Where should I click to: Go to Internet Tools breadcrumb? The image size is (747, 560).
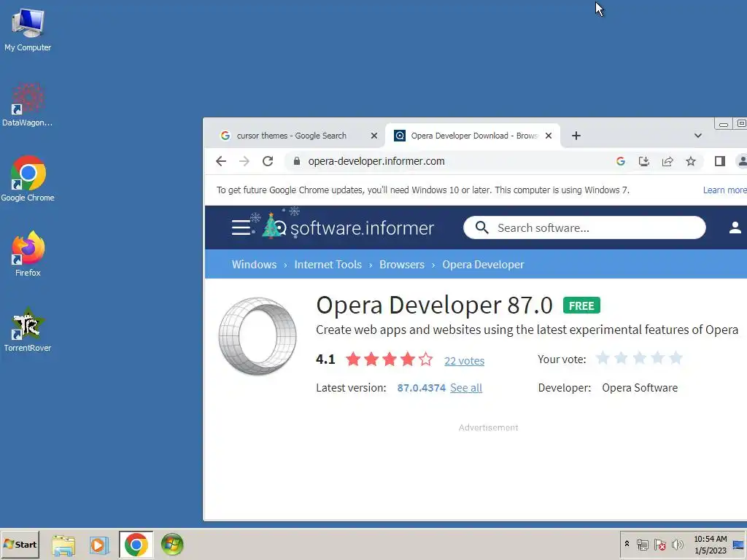(328, 265)
